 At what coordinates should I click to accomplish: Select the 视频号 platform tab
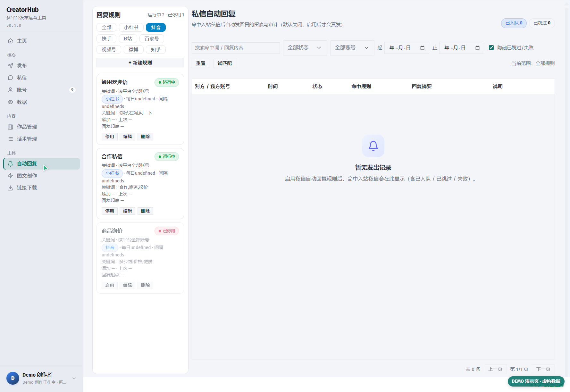109,50
